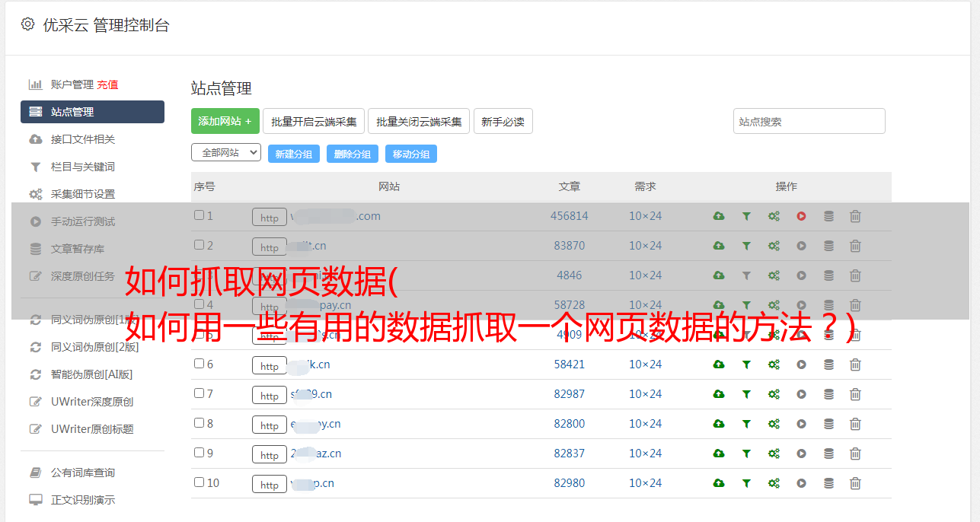
Task: Click the 删除分组 button
Action: coord(353,154)
